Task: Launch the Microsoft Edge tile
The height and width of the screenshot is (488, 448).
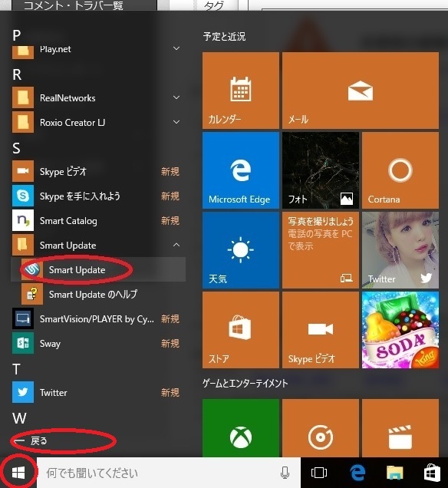Action: (240, 170)
